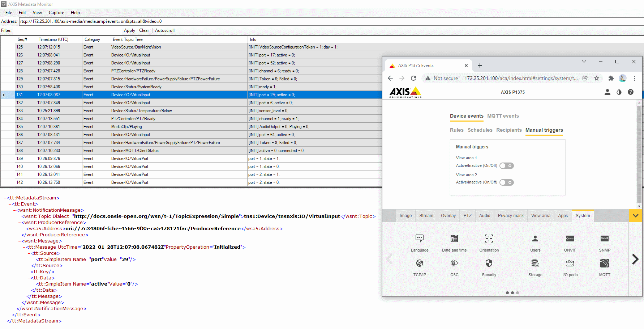644x329 pixels.
Task: Bookmark this page with the star icon
Action: coord(597,78)
